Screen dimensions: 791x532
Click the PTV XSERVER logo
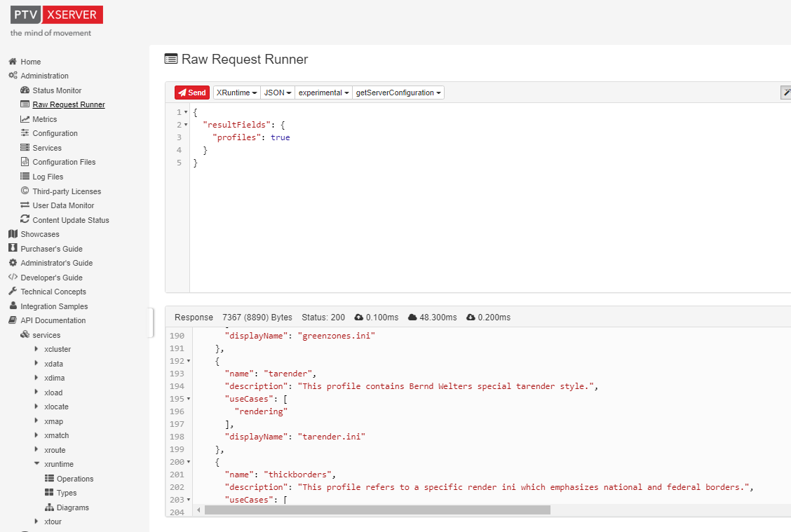57,15
